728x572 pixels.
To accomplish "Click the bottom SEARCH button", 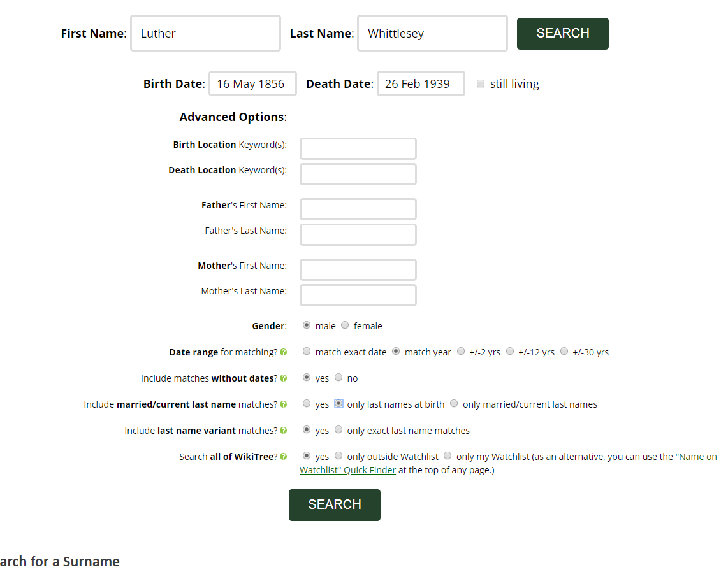I will point(334,504).
